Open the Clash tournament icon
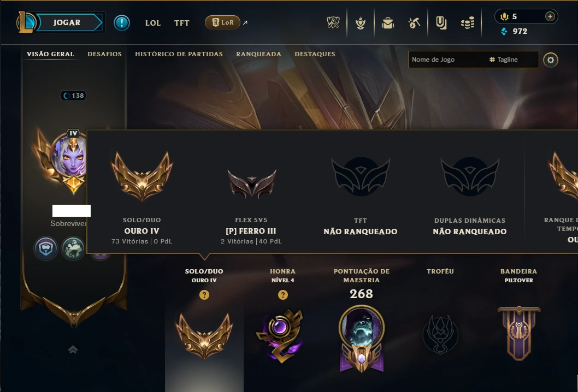 click(x=333, y=23)
